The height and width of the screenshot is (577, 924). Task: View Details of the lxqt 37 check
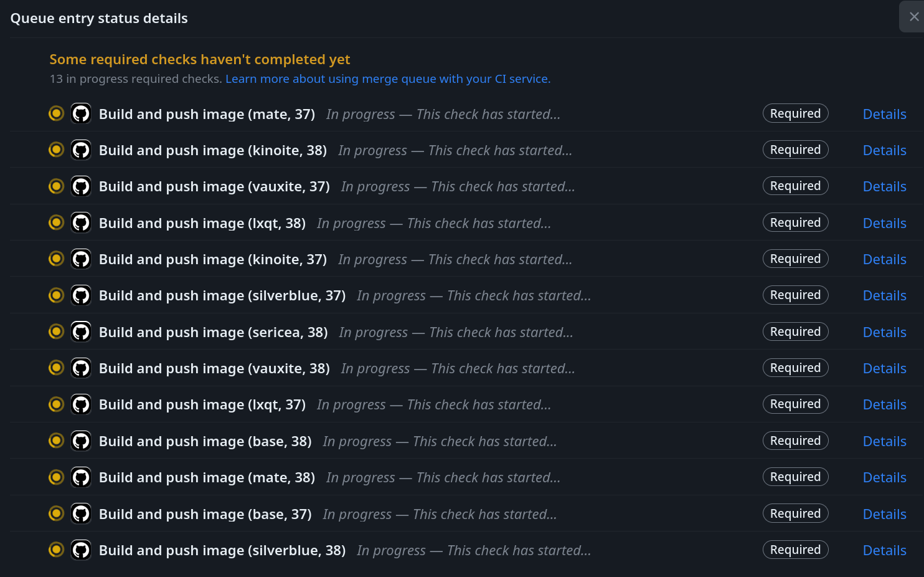884,404
